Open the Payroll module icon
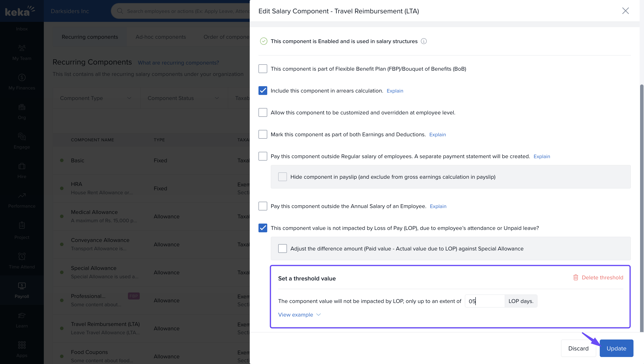Screen dimensions: 644x364 pyautogui.click(x=22, y=286)
